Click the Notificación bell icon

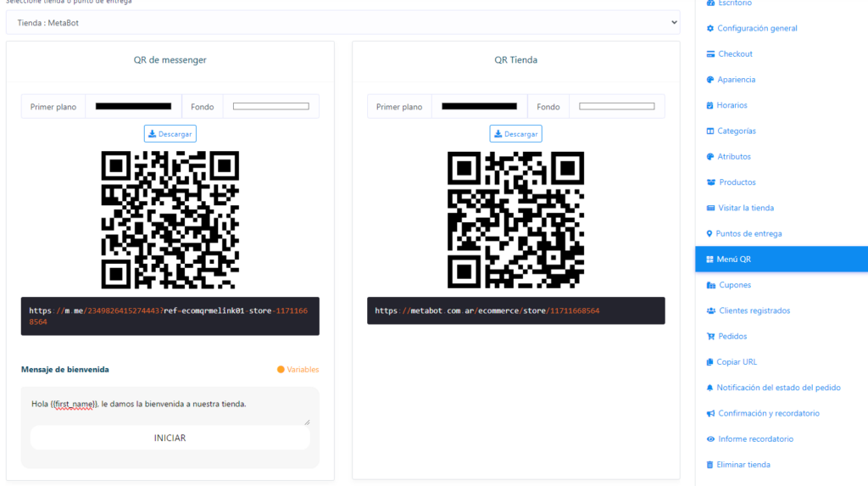(709, 388)
